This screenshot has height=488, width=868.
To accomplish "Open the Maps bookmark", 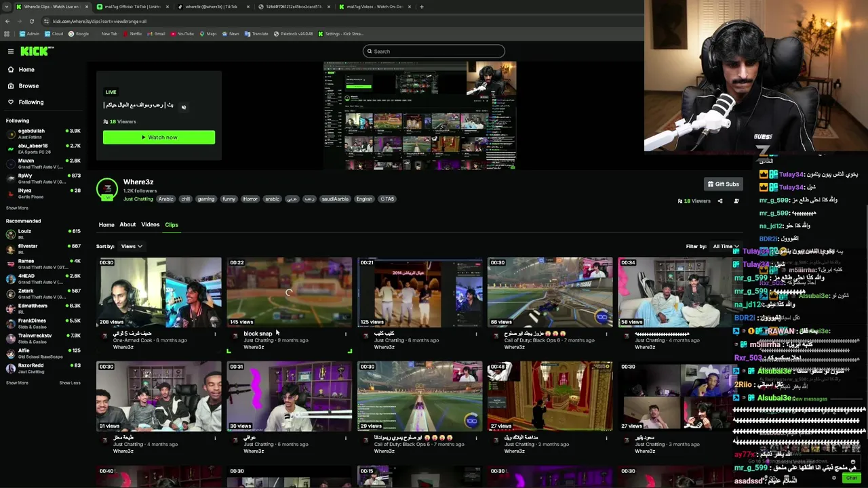I will [208, 34].
